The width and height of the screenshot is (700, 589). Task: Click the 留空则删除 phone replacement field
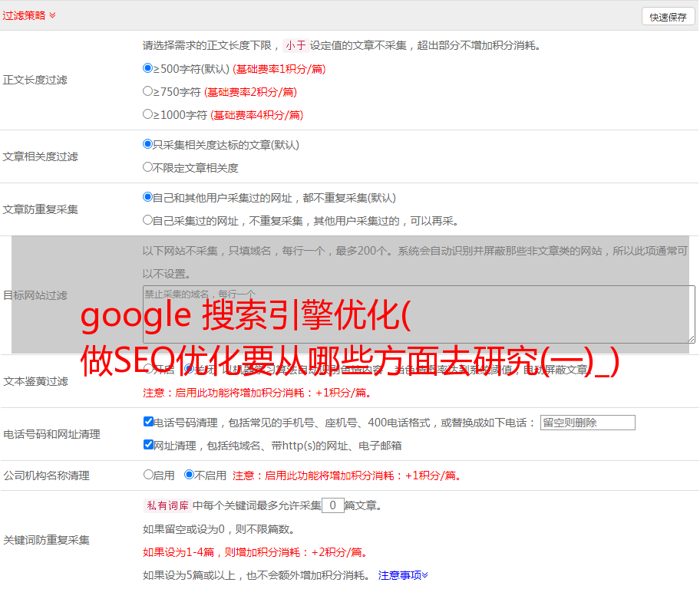point(587,423)
